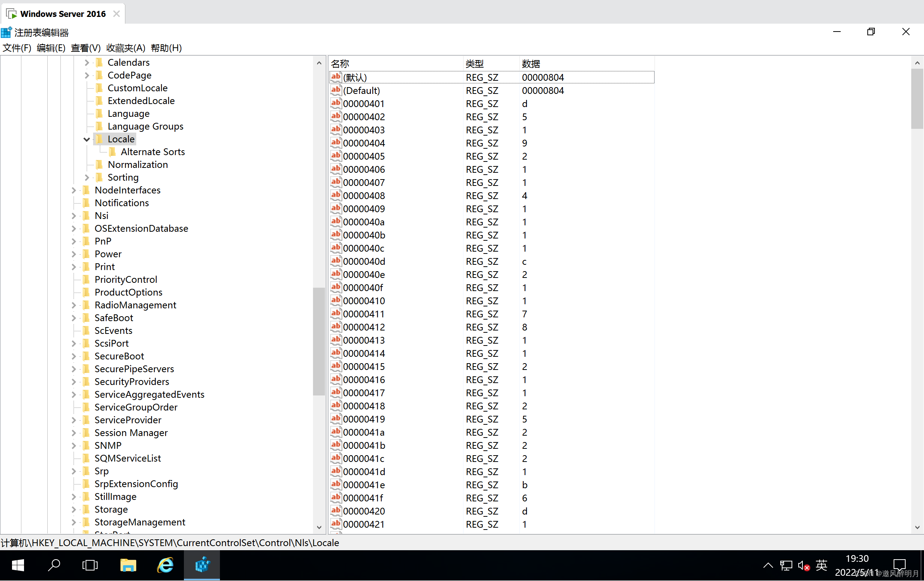Click string icon of value 0000040d
The height and width of the screenshot is (581, 924).
(336, 261)
